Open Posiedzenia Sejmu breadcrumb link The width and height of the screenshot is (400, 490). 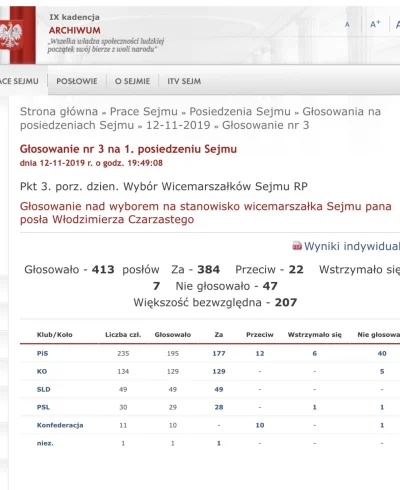tap(240, 111)
